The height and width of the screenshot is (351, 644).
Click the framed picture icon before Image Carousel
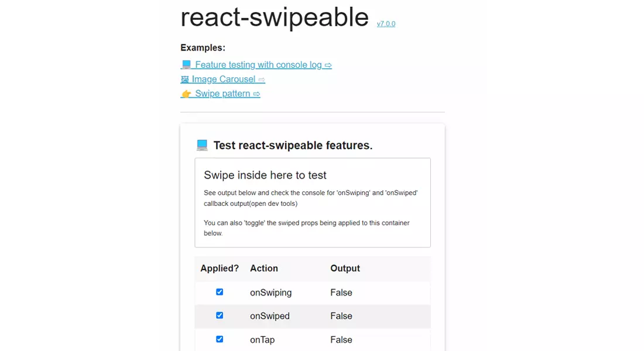pyautogui.click(x=185, y=79)
